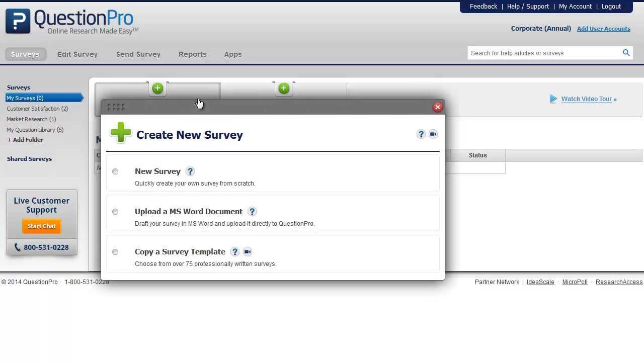Image resolution: width=644 pixels, height=362 pixels.
Task: Click the help icon next to New Survey
Action: [190, 171]
